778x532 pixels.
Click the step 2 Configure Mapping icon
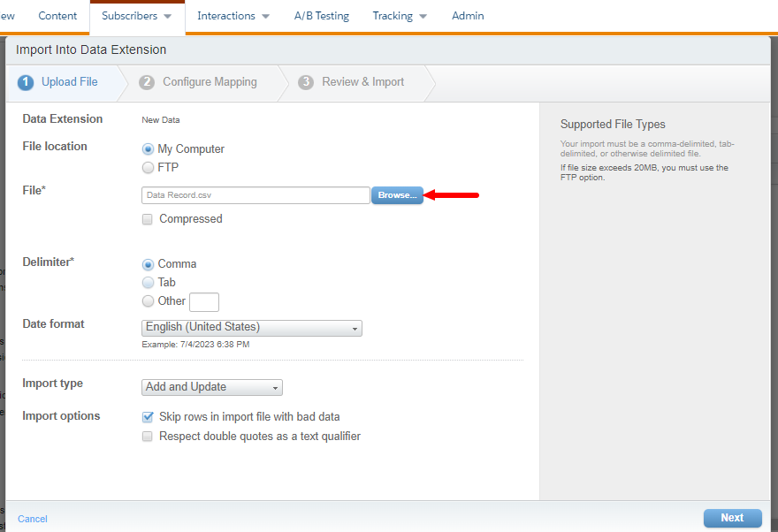tap(147, 82)
